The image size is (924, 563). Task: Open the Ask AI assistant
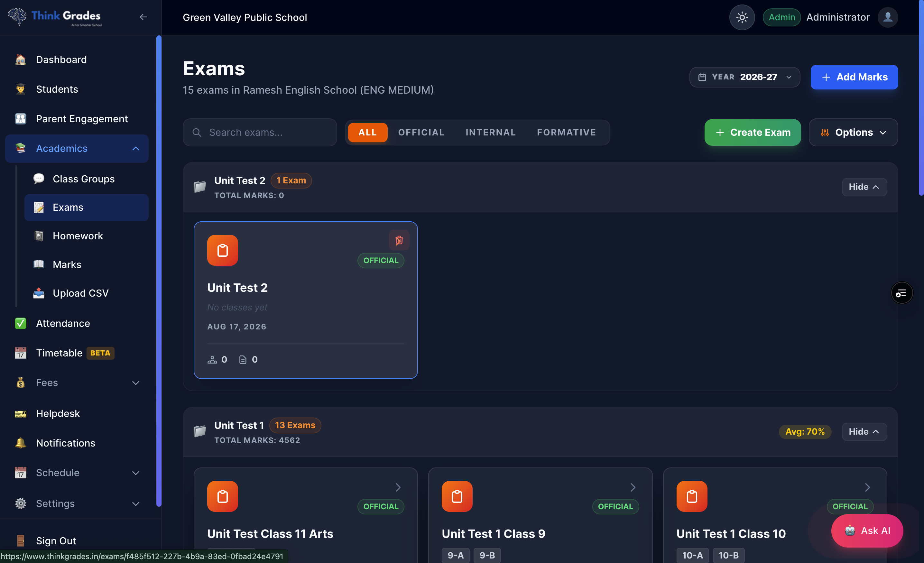coord(867,531)
